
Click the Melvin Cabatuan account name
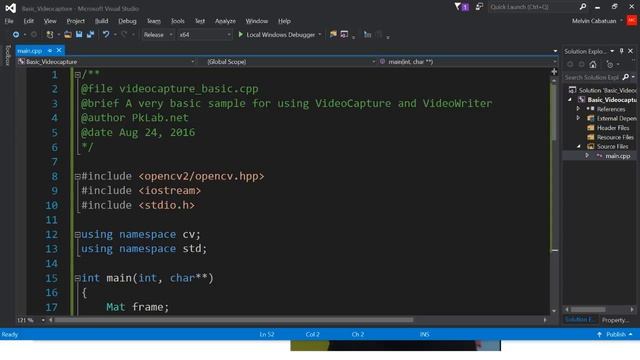click(x=594, y=21)
